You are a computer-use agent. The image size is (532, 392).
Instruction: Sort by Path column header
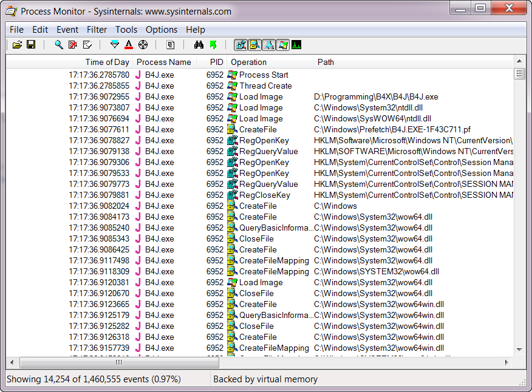tap(413, 62)
